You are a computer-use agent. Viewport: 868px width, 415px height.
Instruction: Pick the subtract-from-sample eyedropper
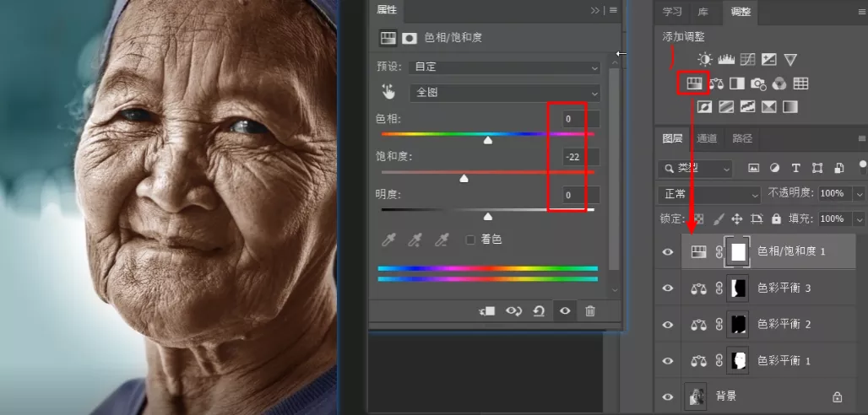point(442,240)
